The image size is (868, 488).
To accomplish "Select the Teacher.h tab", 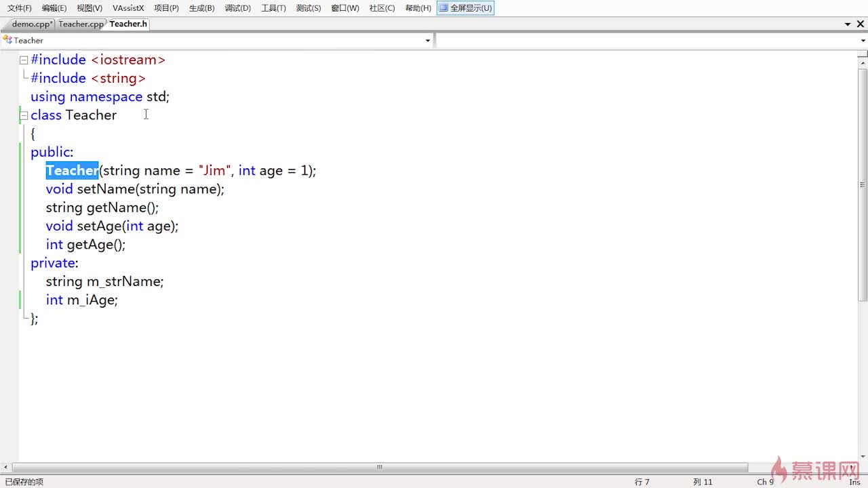I will click(x=128, y=24).
